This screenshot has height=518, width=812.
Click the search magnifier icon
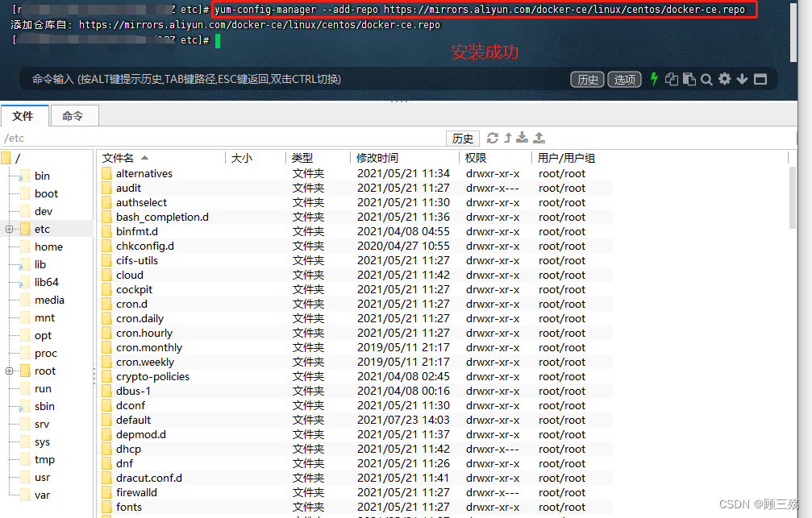click(707, 80)
